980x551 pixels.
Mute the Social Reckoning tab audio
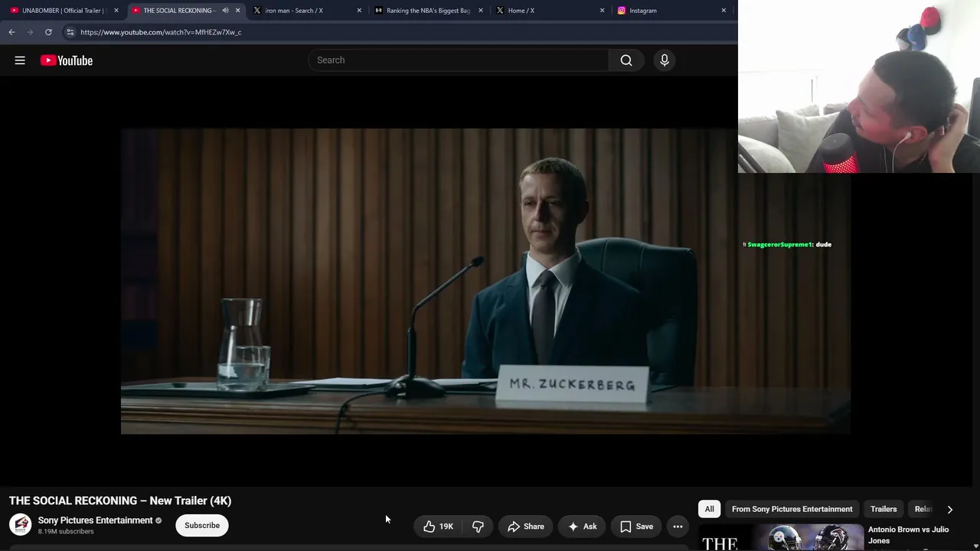tap(225, 11)
